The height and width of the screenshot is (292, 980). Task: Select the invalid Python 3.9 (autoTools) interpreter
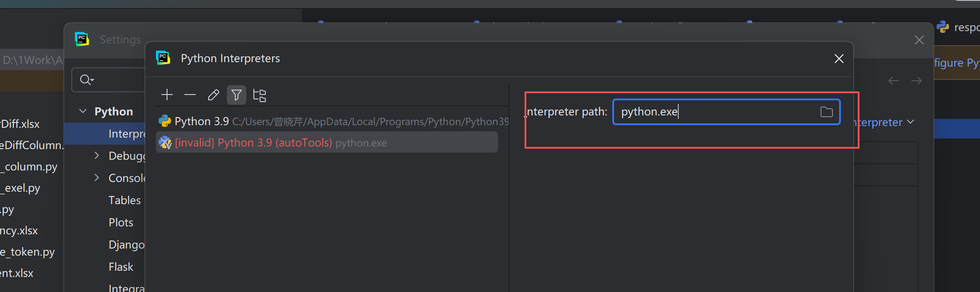pos(327,142)
